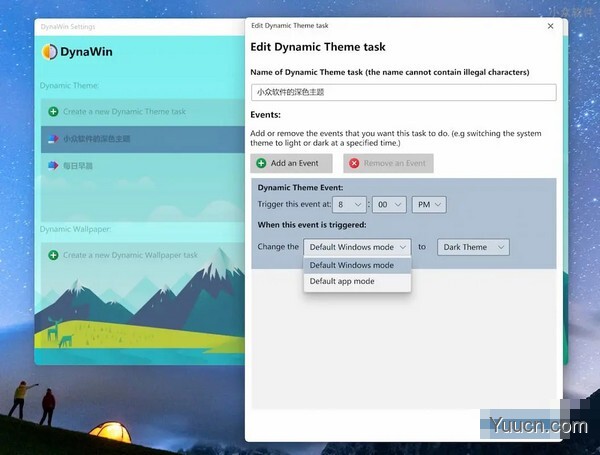
Task: Open the trigger hour dropdown showing 8
Action: point(349,204)
